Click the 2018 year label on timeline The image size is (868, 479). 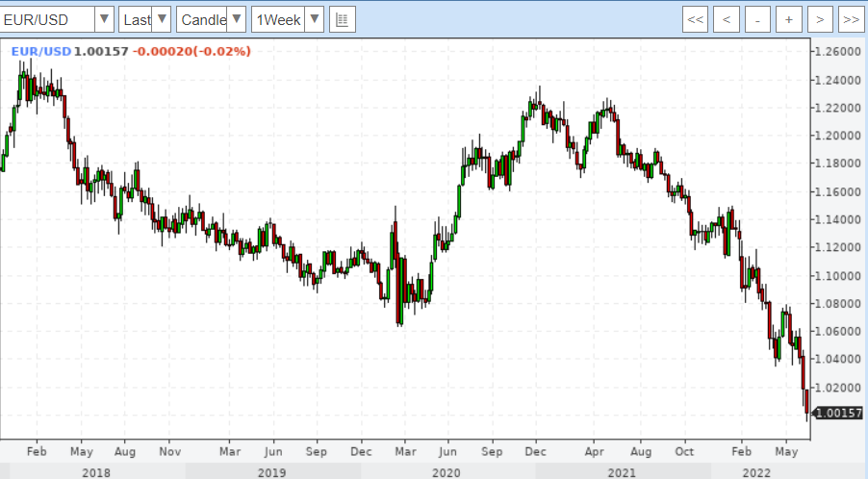[96, 473]
